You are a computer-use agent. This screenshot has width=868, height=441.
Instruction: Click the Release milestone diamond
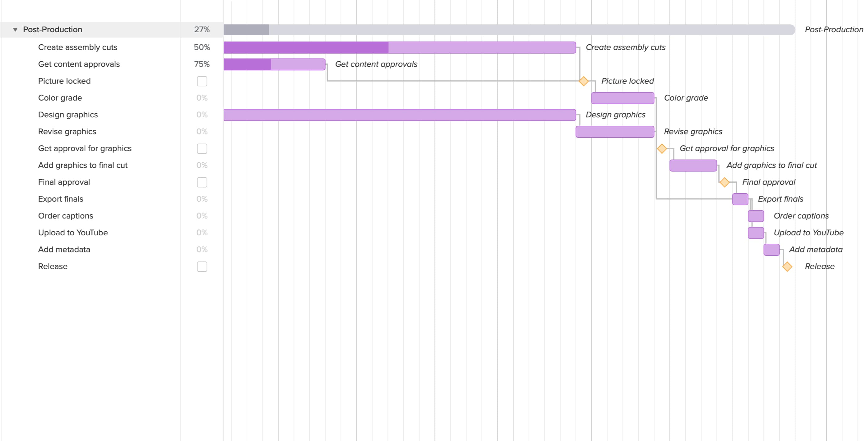click(787, 267)
